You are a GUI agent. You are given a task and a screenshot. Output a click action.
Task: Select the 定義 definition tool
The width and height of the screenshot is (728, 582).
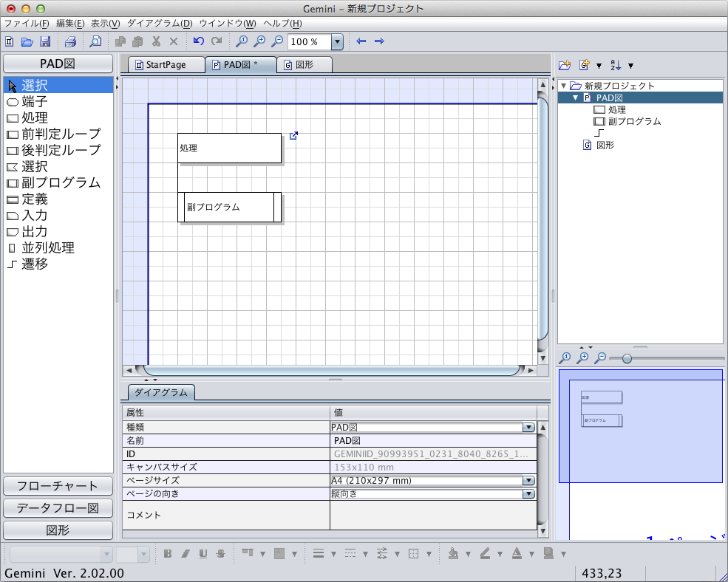tap(58, 199)
